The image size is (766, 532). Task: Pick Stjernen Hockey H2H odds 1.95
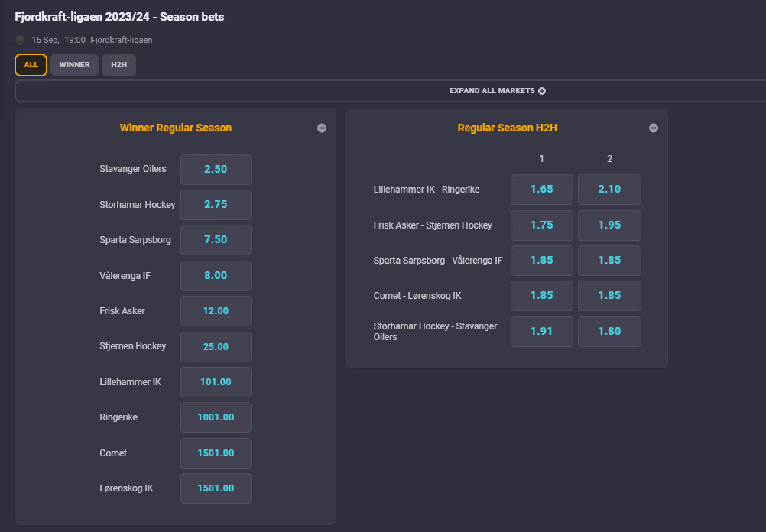[609, 225]
